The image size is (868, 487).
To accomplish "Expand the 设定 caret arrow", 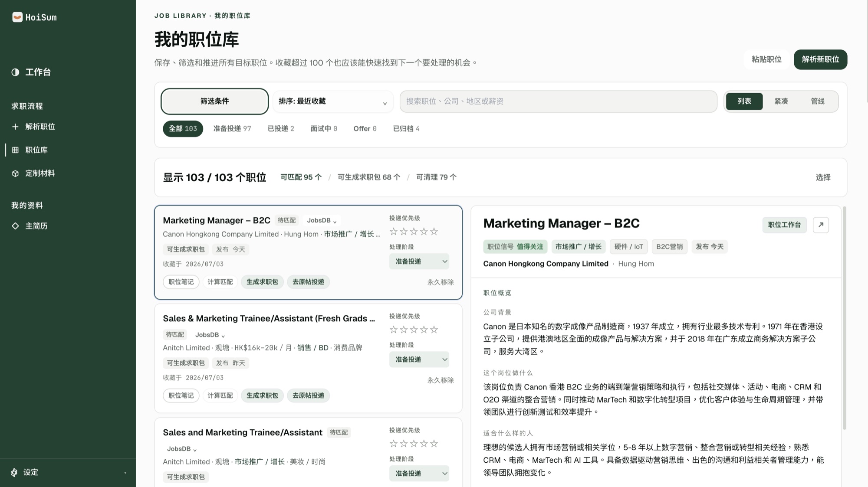I will [x=125, y=473].
